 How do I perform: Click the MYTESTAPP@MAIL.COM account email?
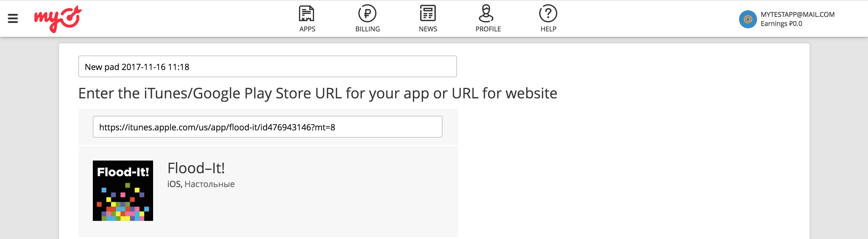tap(797, 14)
